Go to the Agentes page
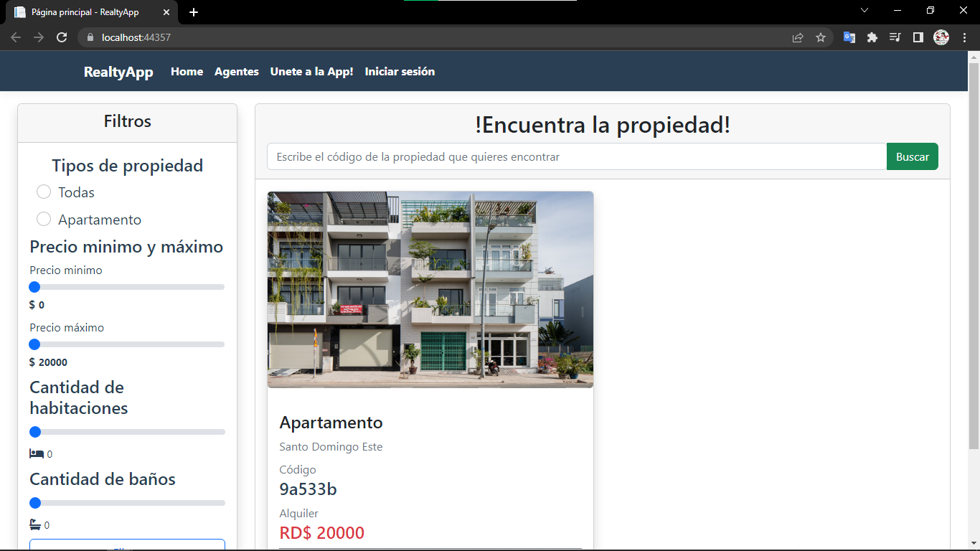 click(x=237, y=72)
